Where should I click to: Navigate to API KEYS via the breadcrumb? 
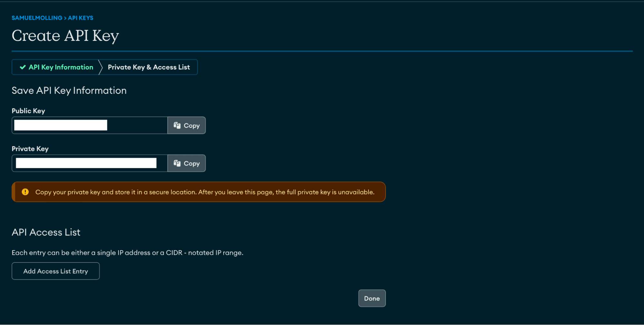pos(80,18)
